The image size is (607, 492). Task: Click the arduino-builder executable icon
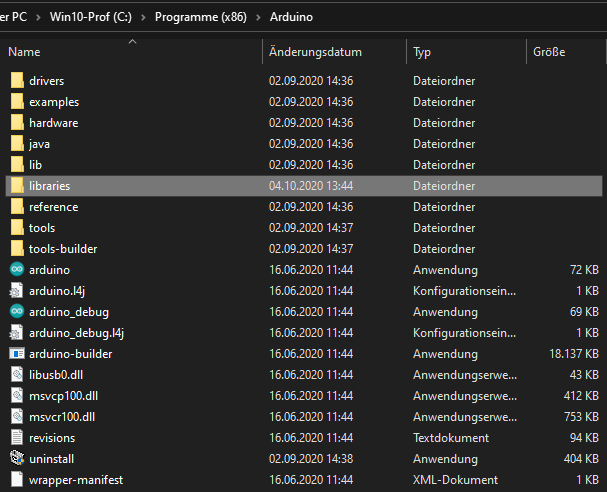(16, 354)
